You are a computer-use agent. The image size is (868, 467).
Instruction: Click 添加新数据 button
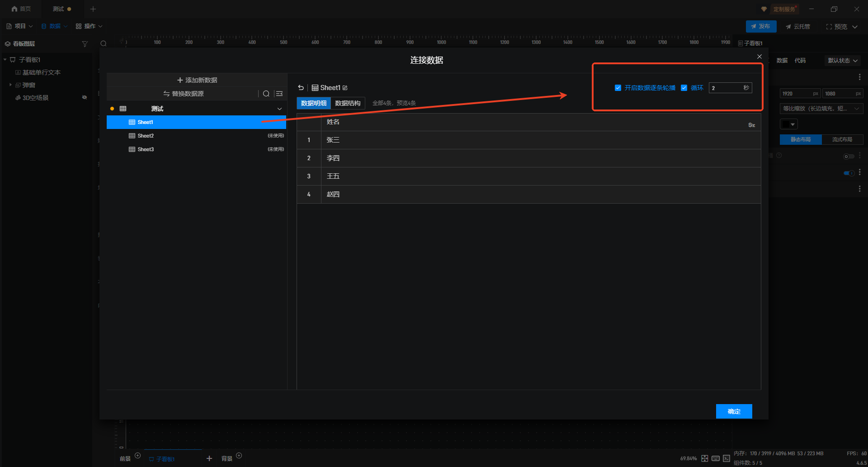pyautogui.click(x=197, y=80)
